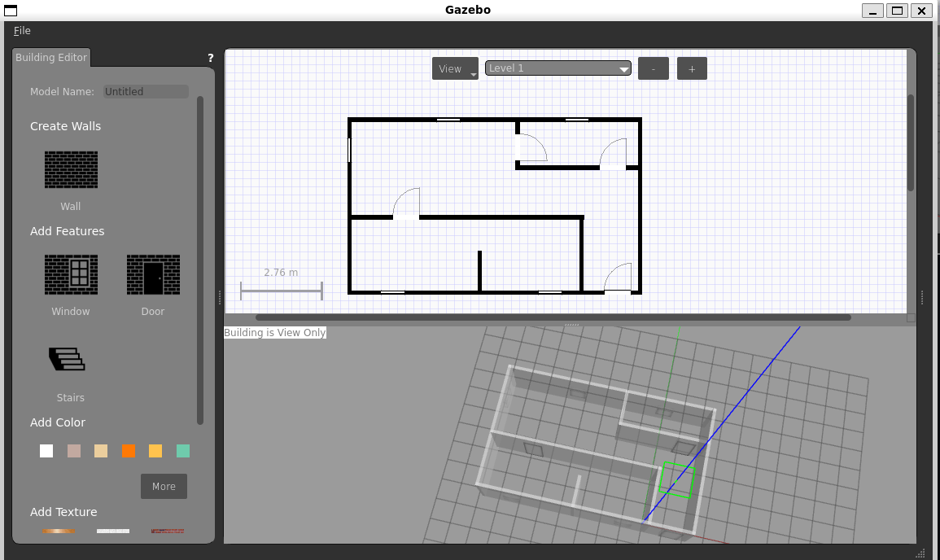The height and width of the screenshot is (560, 940).
Task: Select the Door feature icon
Action: [x=153, y=274]
